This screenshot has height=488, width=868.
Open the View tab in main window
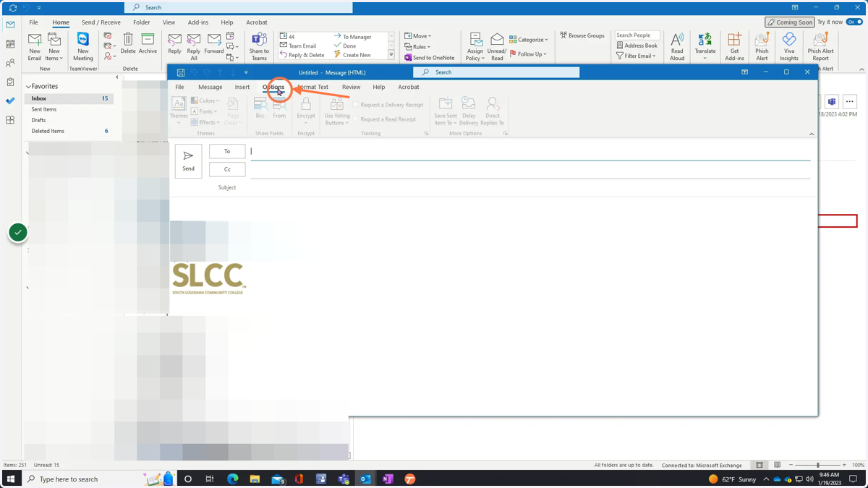[169, 22]
